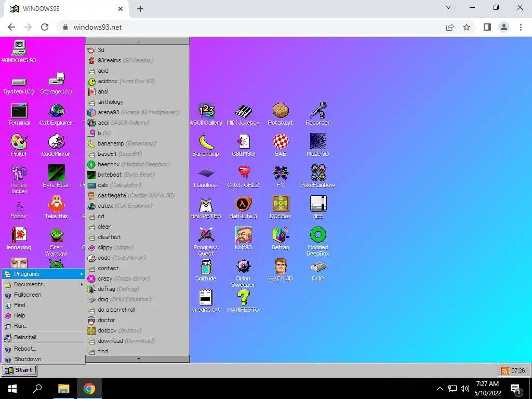Open Piskel paint palette icon

(19, 145)
